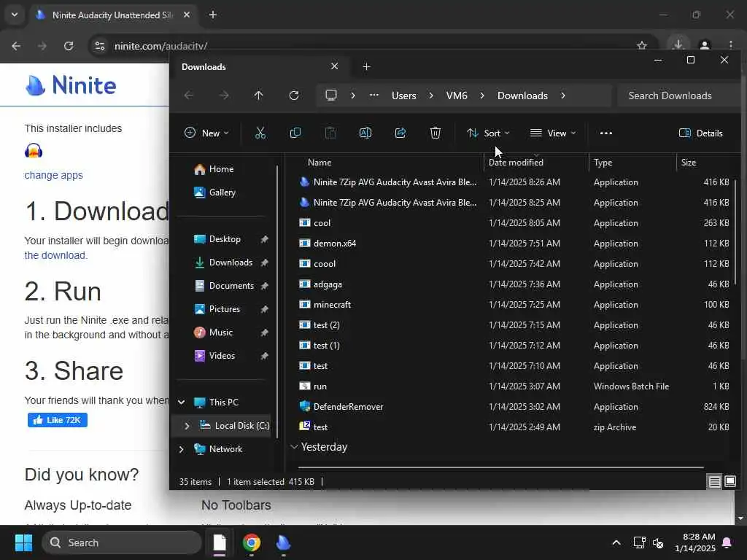
Task: Click the Explorer refresh icon
Action: [x=294, y=96]
